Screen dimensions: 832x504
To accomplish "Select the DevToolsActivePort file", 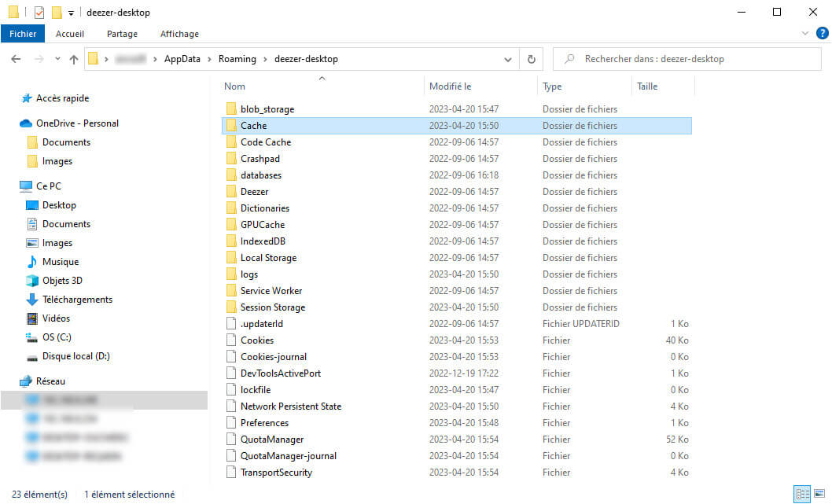I will click(281, 373).
